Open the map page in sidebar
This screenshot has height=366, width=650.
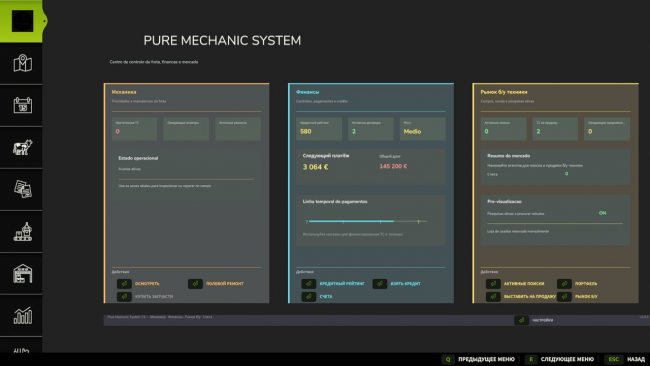point(22,63)
